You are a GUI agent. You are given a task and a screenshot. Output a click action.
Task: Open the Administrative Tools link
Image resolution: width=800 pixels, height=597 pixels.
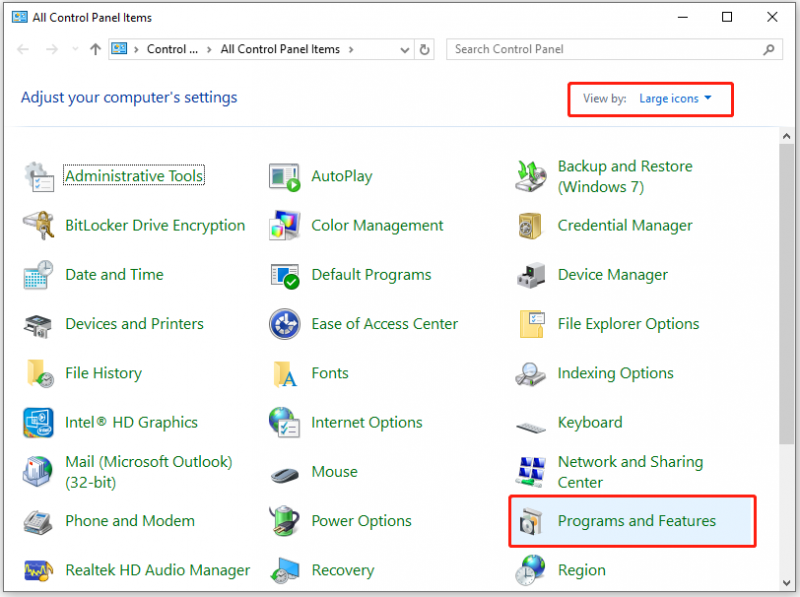click(x=134, y=176)
